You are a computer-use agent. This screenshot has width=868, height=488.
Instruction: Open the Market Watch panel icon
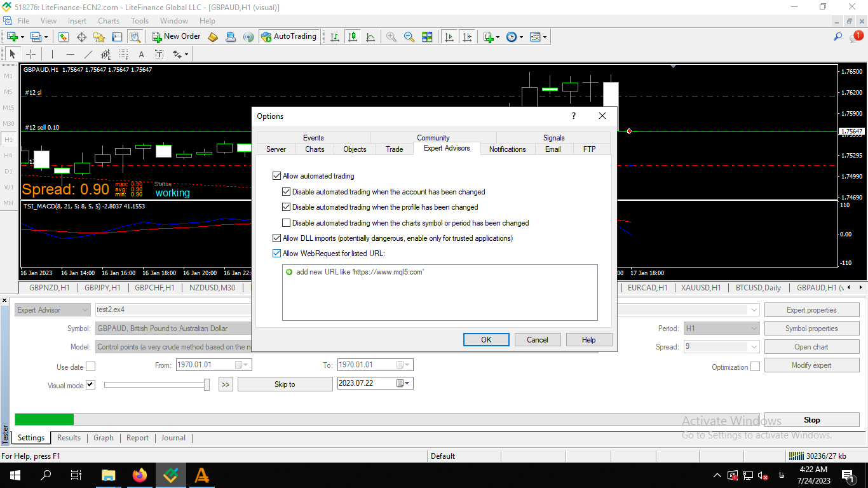[x=64, y=37]
